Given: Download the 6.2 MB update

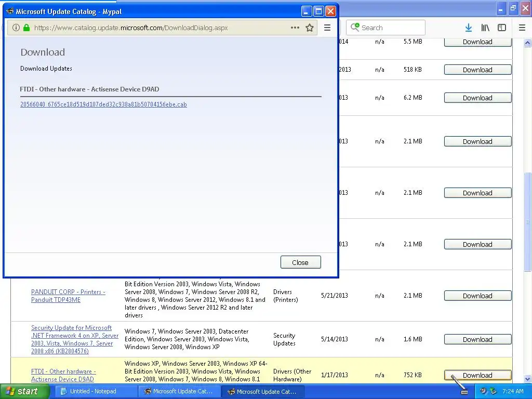Looking at the screenshot, I should (x=478, y=98).
